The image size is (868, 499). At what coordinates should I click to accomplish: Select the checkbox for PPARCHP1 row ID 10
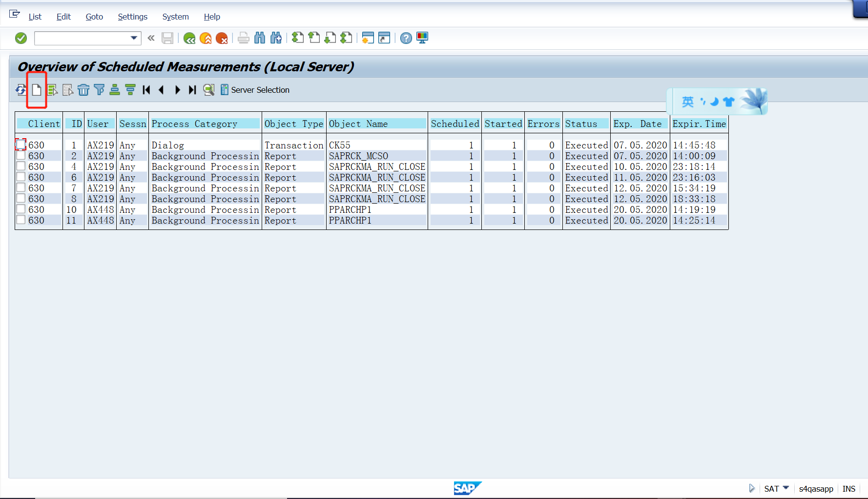tap(21, 209)
